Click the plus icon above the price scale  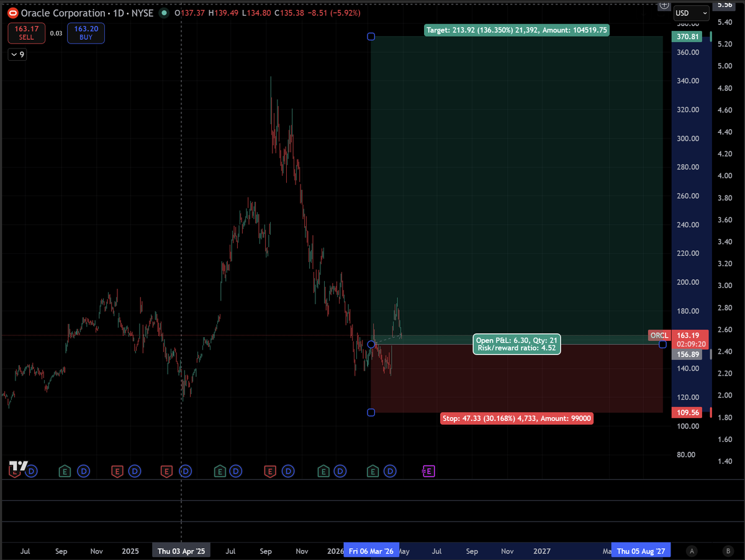pos(664,5)
